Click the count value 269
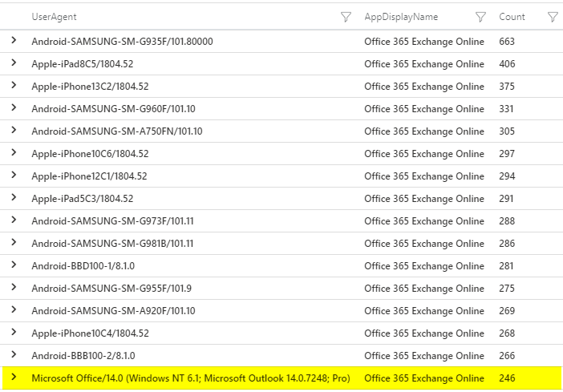 (507, 311)
